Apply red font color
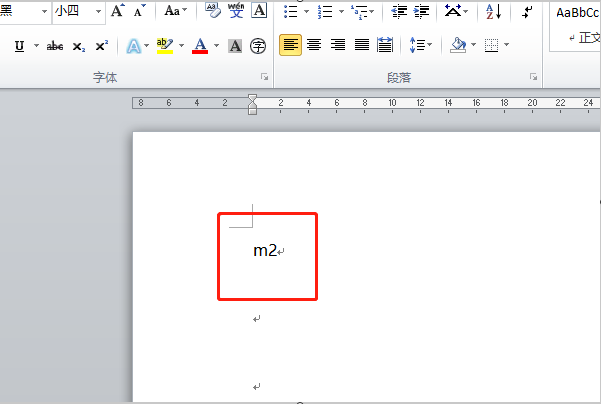 point(200,46)
